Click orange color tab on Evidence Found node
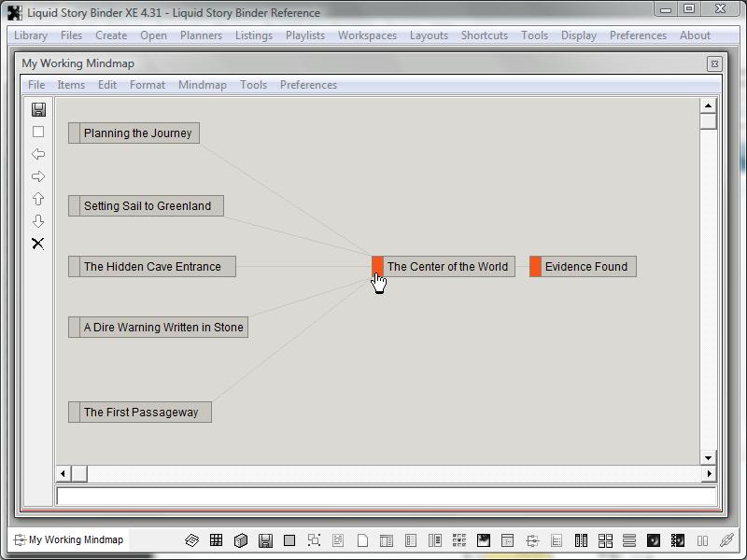The height and width of the screenshot is (560, 747). tap(535, 267)
